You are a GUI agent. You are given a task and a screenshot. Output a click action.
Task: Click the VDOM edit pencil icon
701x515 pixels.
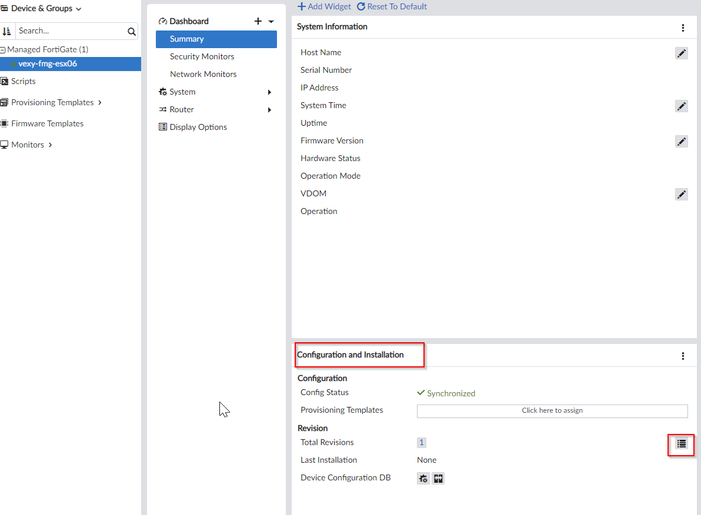point(681,194)
